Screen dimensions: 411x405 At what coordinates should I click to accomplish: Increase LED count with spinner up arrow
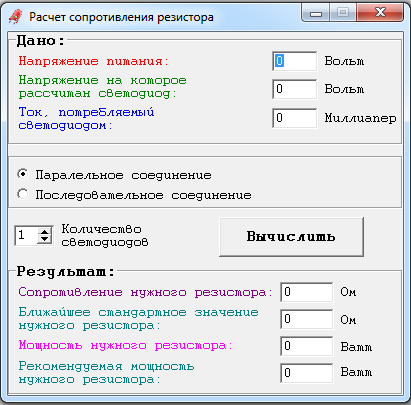pyautogui.click(x=44, y=231)
